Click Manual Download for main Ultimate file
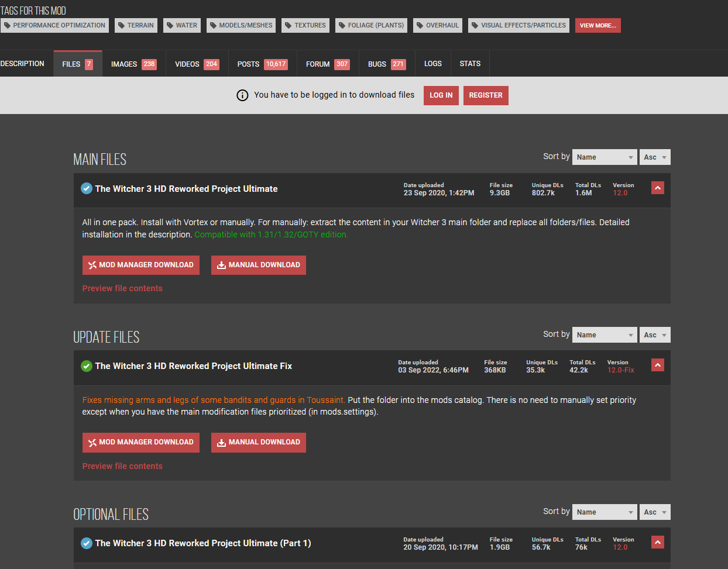Screen dimensions: 728x569 point(259,265)
